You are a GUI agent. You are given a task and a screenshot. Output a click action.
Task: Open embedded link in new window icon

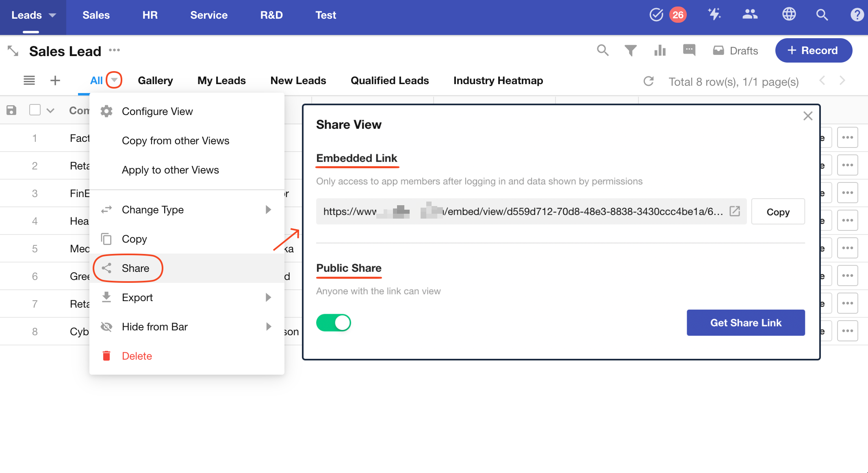[x=735, y=211]
